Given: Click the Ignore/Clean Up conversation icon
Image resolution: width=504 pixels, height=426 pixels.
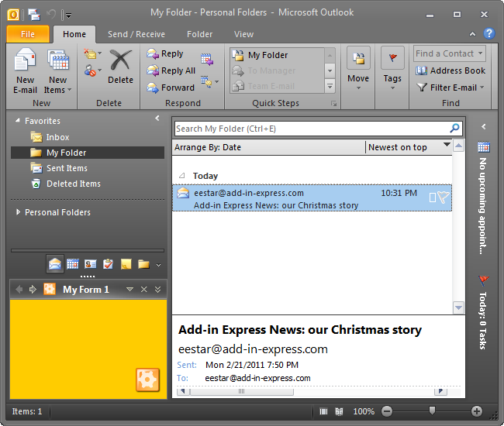Looking at the screenshot, I should [x=92, y=54].
